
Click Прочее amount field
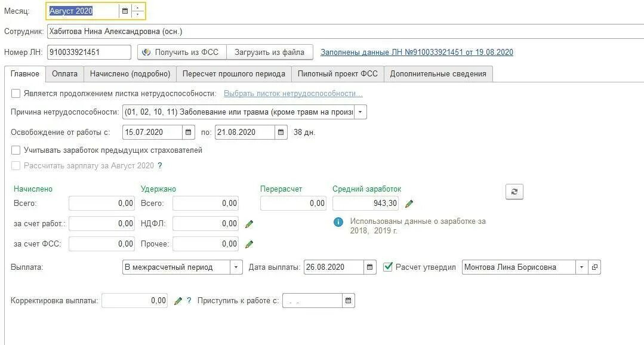click(x=206, y=244)
